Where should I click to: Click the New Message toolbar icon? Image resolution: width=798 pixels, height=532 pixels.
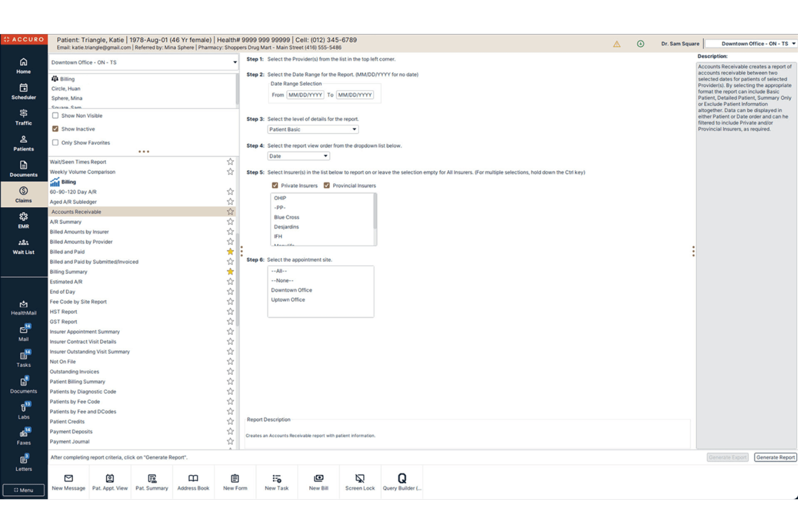click(x=68, y=482)
